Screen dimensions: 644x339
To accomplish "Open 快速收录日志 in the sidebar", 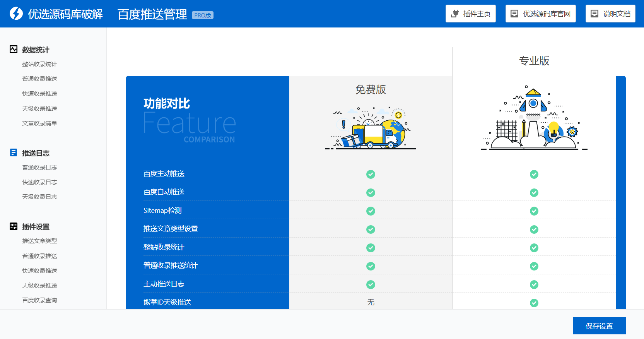I will 39,182.
